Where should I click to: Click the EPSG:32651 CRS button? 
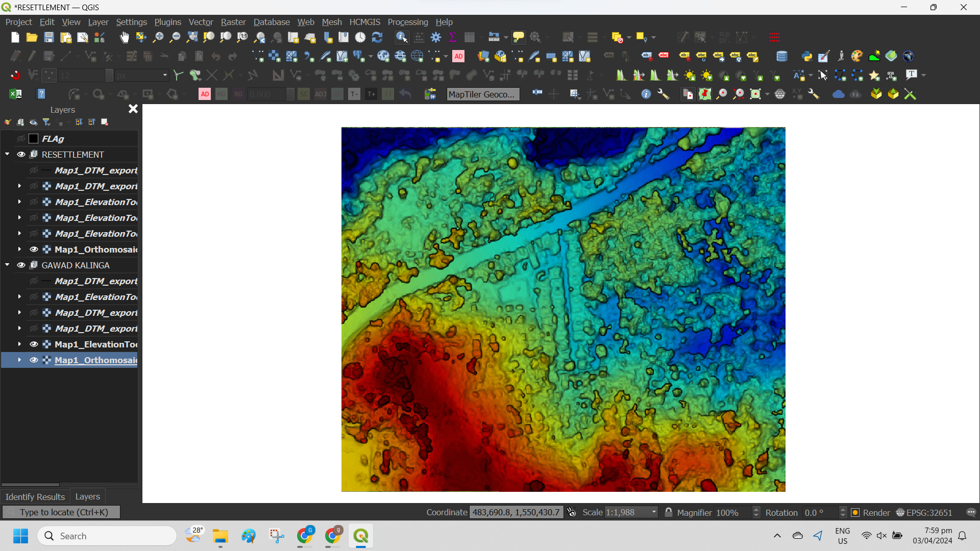click(x=924, y=513)
